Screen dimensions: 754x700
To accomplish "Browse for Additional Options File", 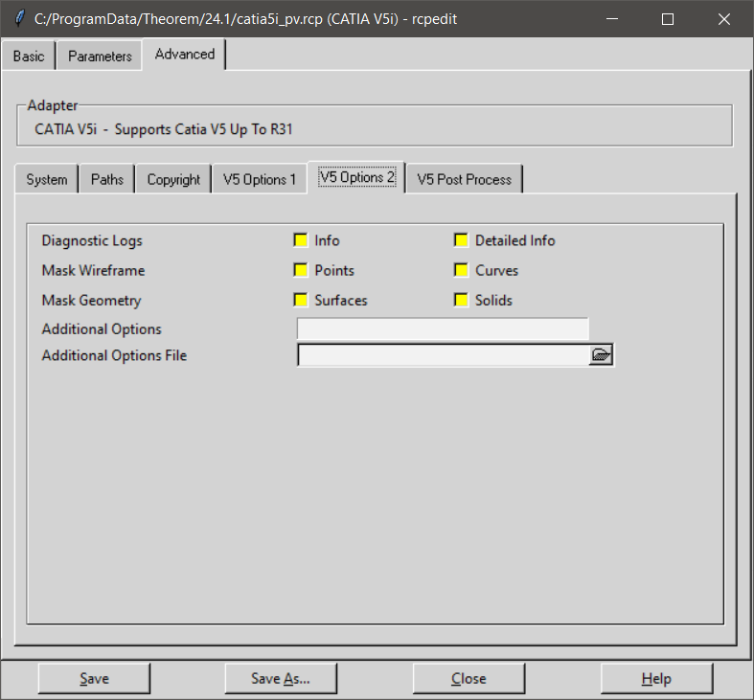I will [601, 355].
